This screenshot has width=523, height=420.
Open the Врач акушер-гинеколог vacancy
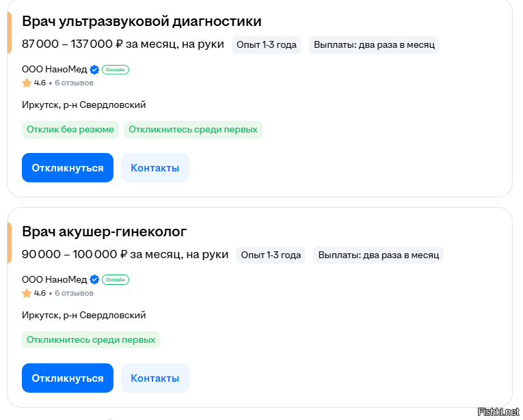pyautogui.click(x=105, y=231)
